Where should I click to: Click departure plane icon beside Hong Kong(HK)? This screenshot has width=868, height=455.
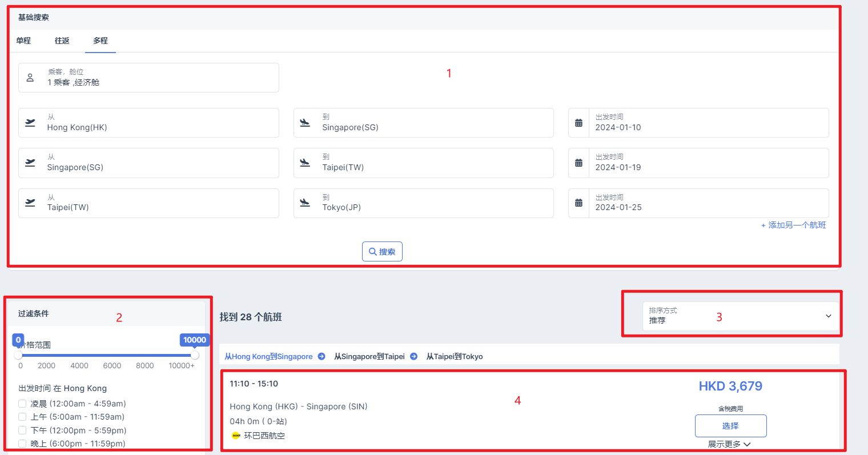pyautogui.click(x=30, y=123)
